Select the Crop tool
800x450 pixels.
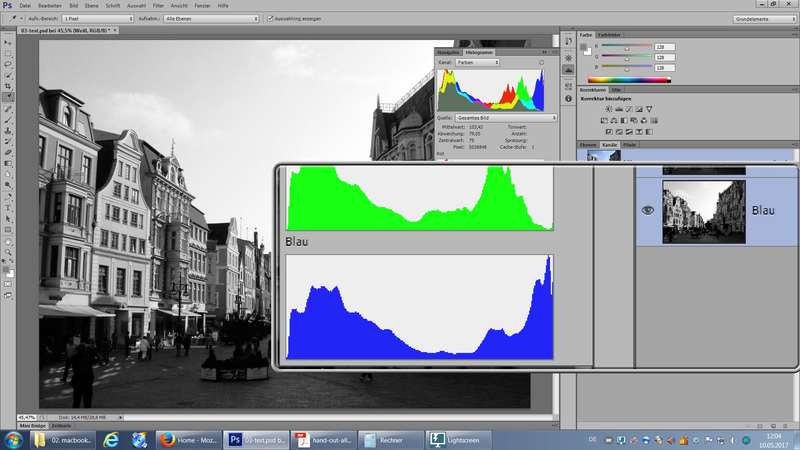click(8, 85)
